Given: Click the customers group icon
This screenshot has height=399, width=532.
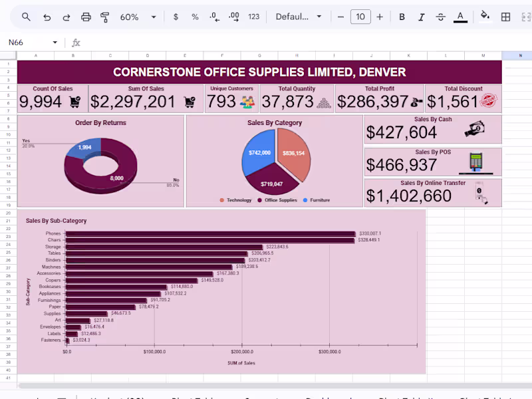Looking at the screenshot, I should [247, 102].
